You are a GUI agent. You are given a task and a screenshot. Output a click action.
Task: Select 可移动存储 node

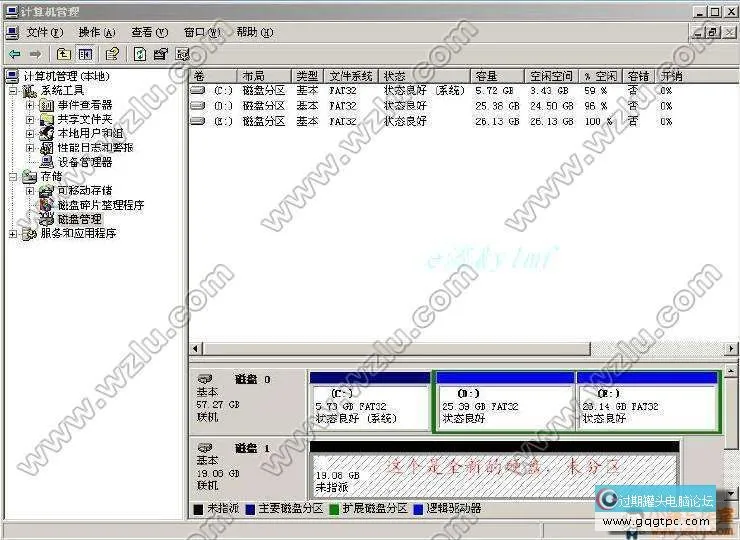pos(85,191)
